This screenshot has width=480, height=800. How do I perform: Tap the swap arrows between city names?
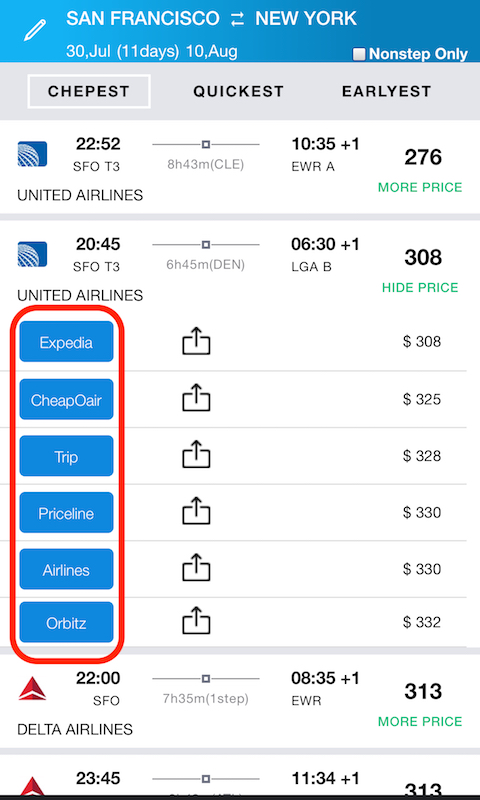[x=237, y=20]
